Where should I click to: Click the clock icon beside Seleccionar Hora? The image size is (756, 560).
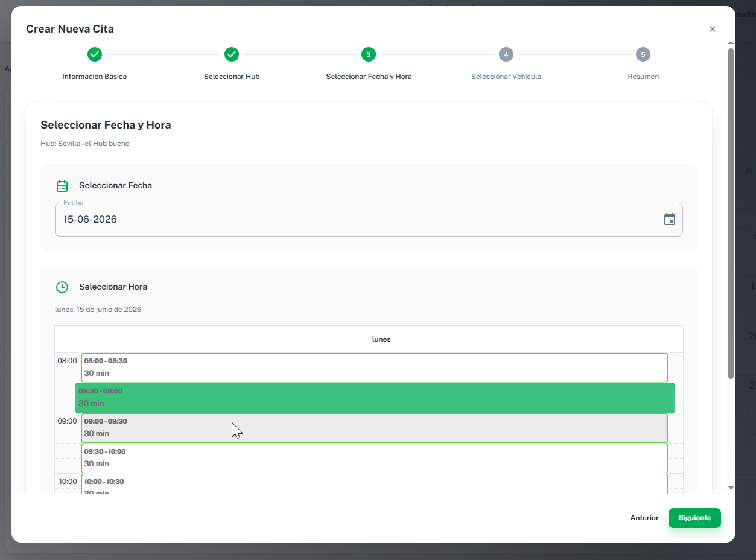pyautogui.click(x=62, y=287)
